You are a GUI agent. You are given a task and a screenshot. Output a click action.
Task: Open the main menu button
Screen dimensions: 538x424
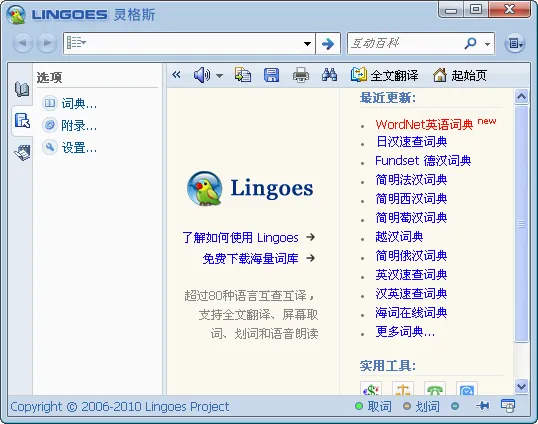tap(515, 44)
